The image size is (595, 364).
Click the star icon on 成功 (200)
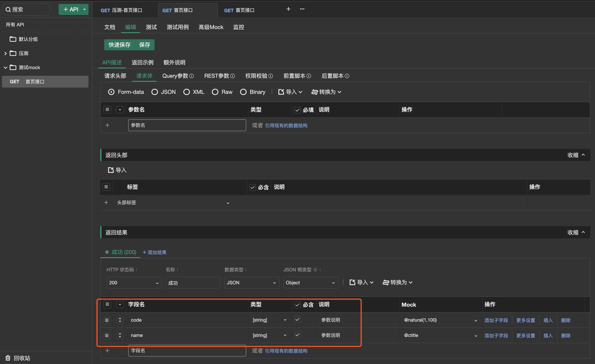coord(107,252)
